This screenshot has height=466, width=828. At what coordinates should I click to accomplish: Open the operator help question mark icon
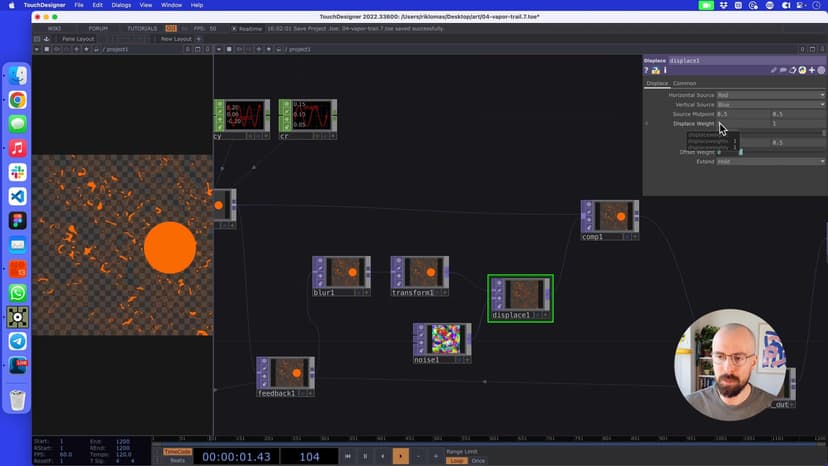tap(647, 71)
